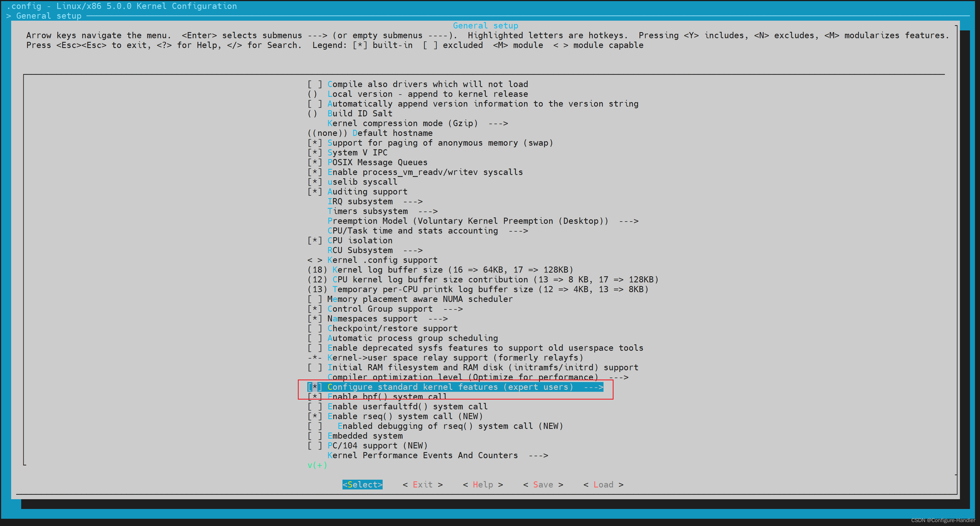Expand 'Kernel Performance Events And Counters'
The height and width of the screenshot is (526, 980).
click(422, 455)
